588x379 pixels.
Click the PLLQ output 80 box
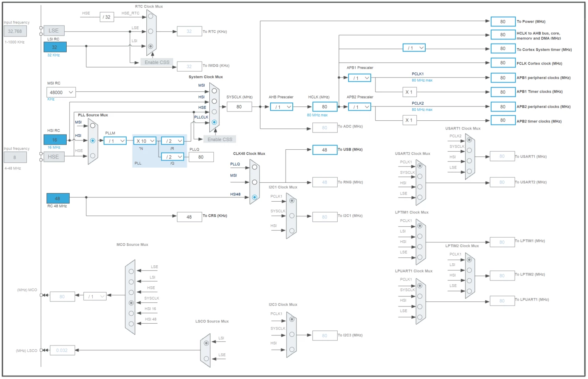[x=201, y=157]
